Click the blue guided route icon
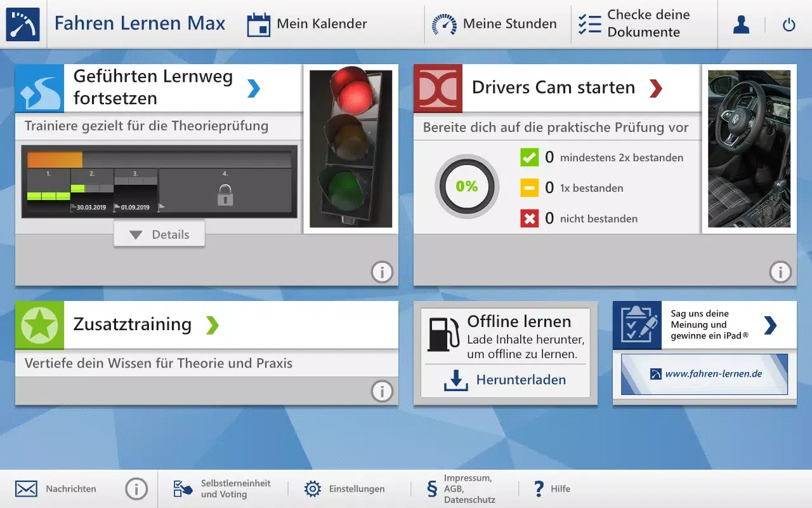This screenshot has width=812, height=508. tap(39, 88)
